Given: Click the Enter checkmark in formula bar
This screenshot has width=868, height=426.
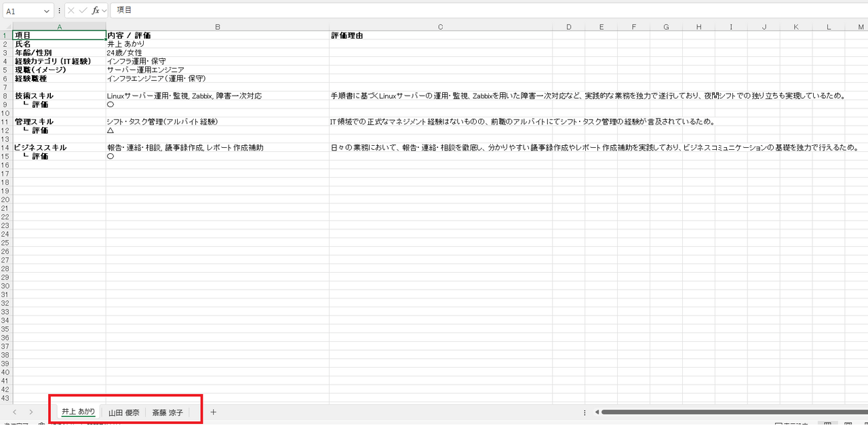Looking at the screenshot, I should pos(83,11).
